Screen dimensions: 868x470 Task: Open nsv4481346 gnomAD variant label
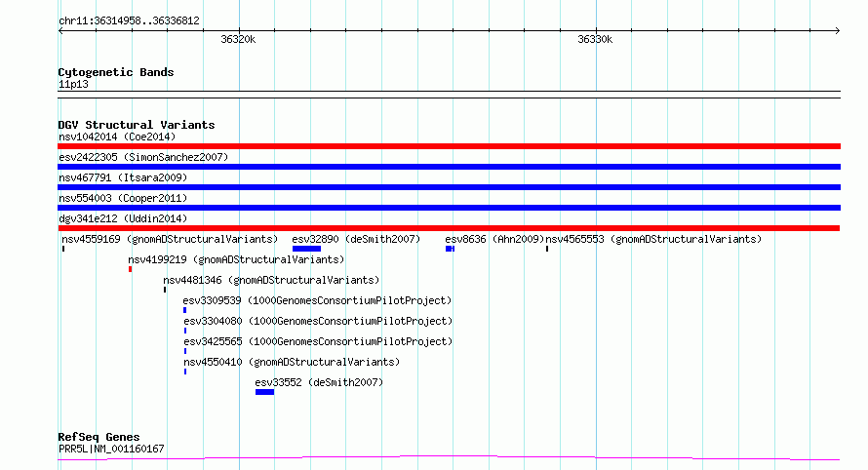click(271, 280)
